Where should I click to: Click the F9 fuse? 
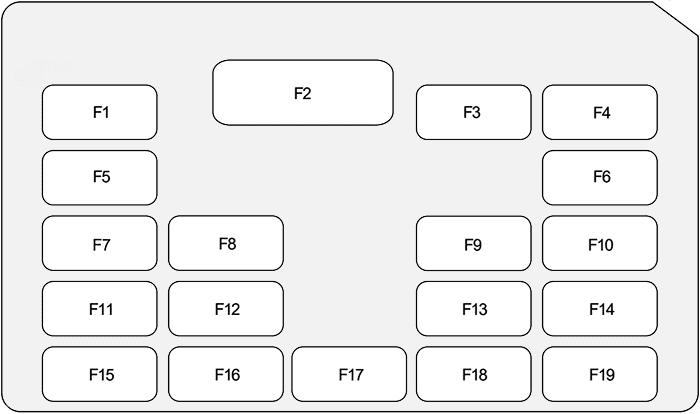click(473, 243)
